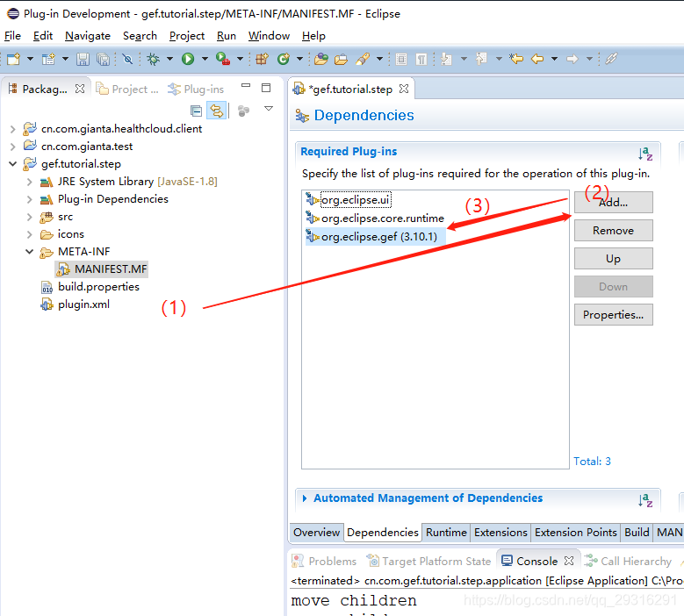Image resolution: width=684 pixels, height=616 pixels.
Task: Click the Next Annotation toolbar icon
Action: 446,59
